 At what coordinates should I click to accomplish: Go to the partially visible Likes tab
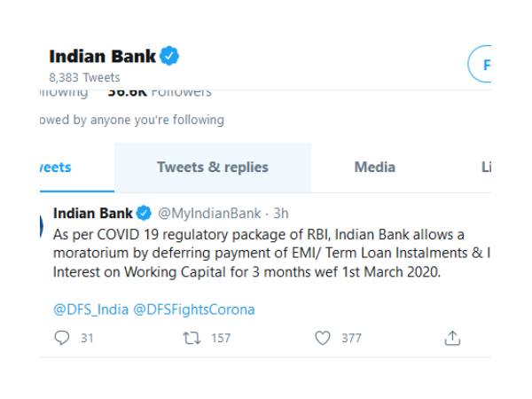[486, 167]
